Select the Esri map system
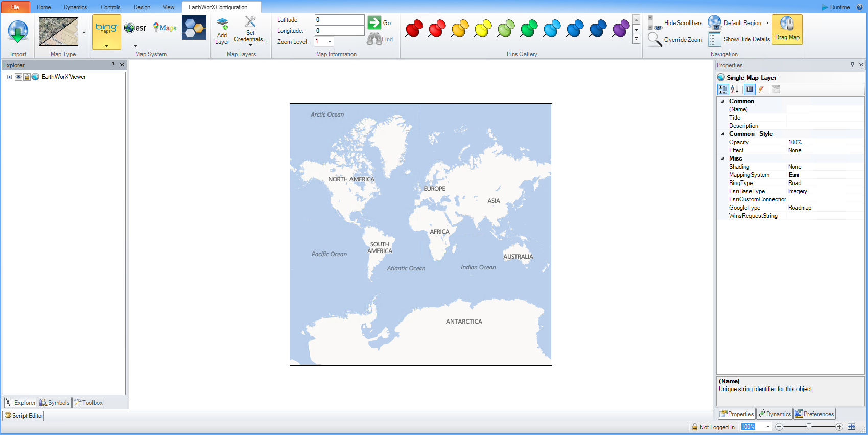Viewport: 868px width, 435px height. tap(136, 28)
